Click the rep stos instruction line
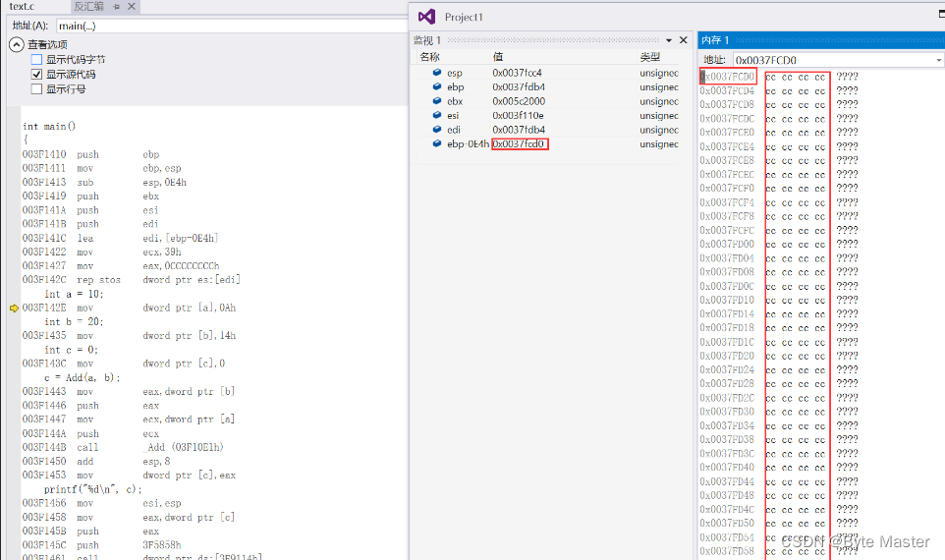The height and width of the screenshot is (560, 945). pyautogui.click(x=132, y=280)
